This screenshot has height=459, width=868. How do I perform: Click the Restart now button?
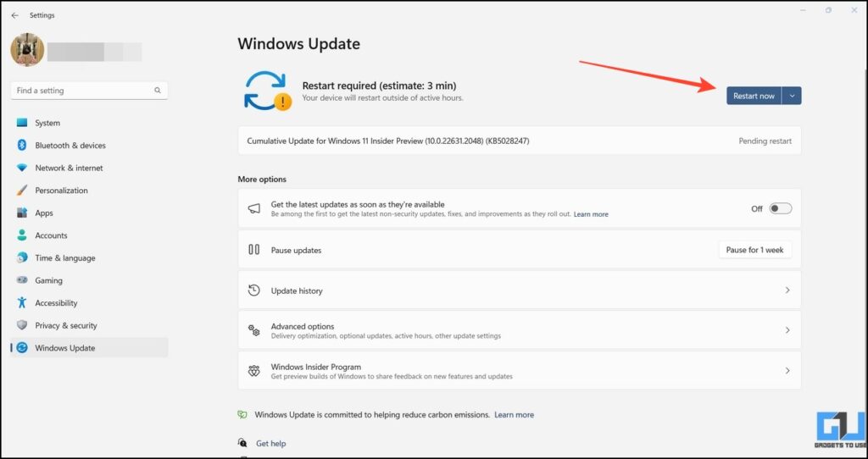pos(754,96)
